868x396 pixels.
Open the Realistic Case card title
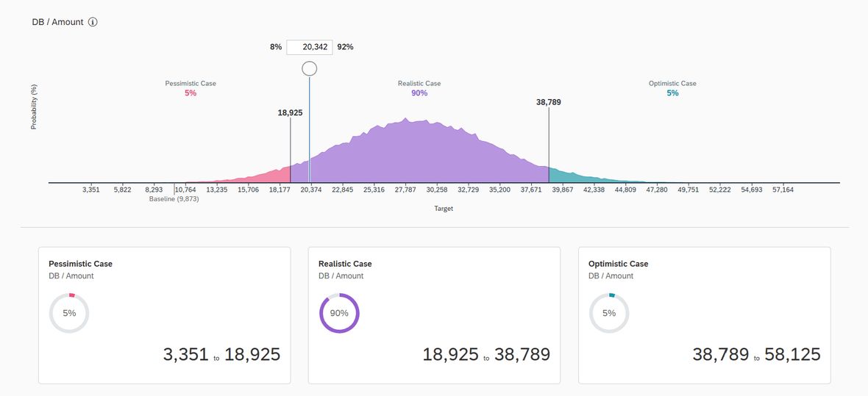346,264
